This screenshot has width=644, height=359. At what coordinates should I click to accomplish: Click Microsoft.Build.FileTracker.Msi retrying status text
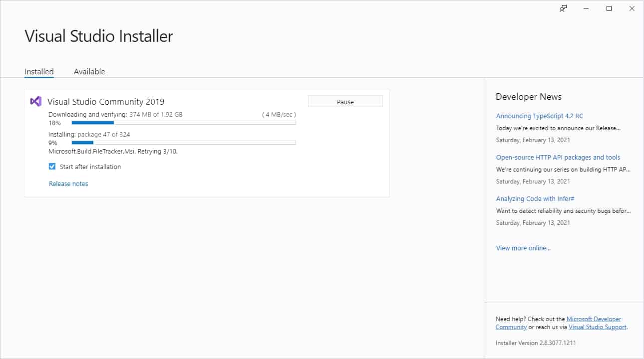pos(113,151)
